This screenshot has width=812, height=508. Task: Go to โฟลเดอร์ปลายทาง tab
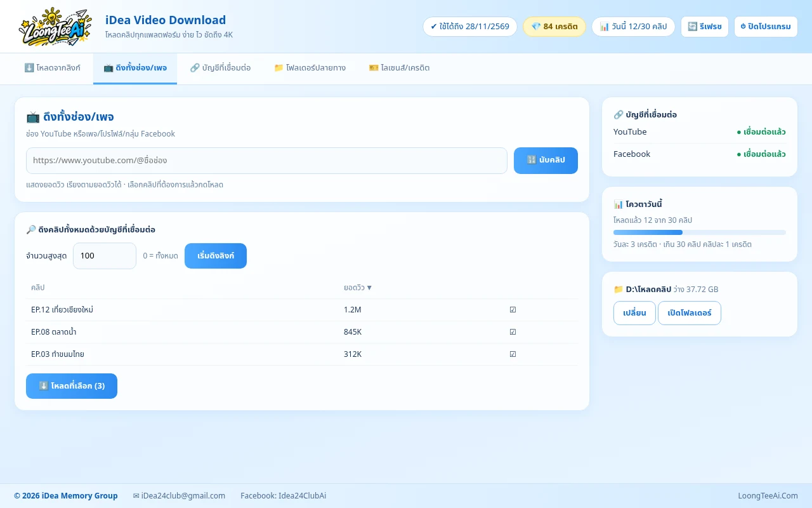[310, 68]
